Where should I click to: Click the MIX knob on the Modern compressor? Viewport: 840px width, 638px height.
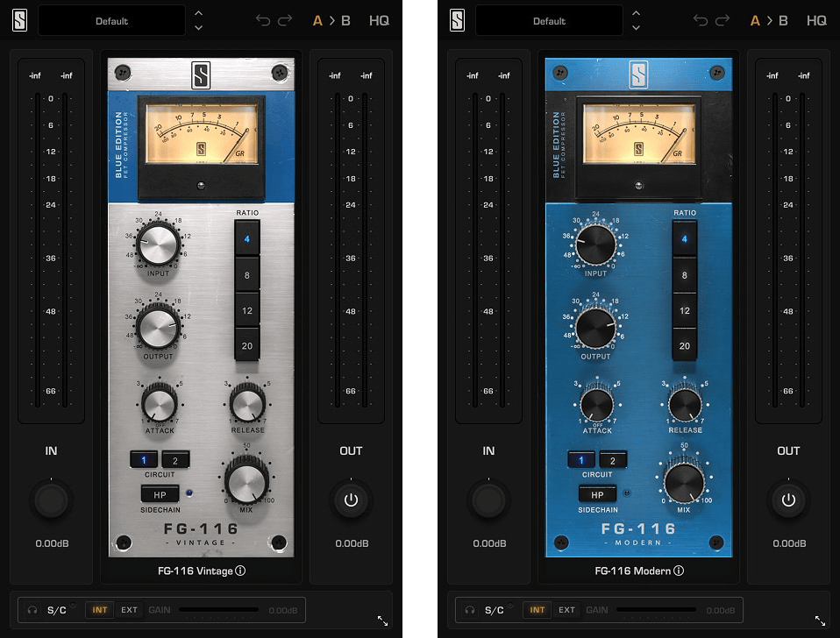click(x=684, y=483)
